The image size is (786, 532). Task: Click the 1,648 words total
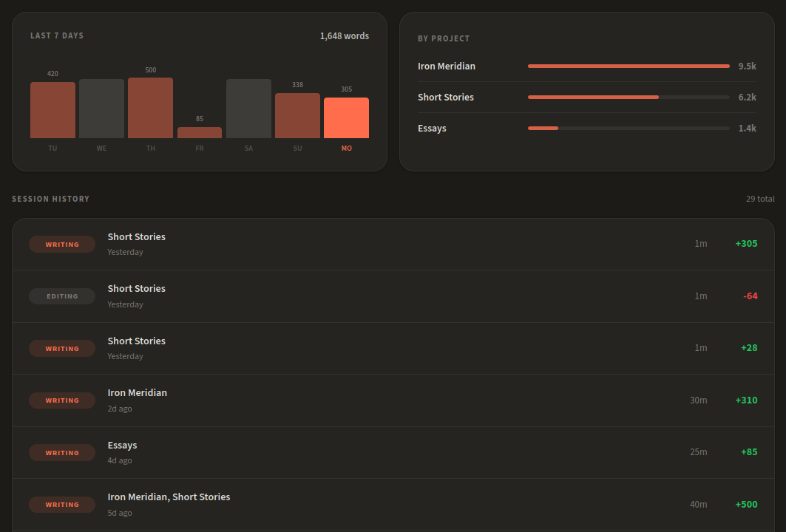(x=345, y=36)
